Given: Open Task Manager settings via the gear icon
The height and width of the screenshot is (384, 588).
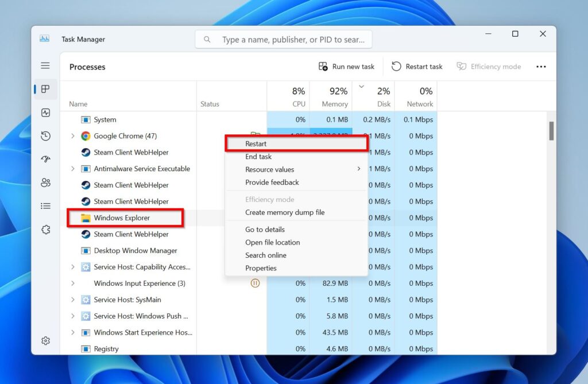Looking at the screenshot, I should [x=45, y=340].
